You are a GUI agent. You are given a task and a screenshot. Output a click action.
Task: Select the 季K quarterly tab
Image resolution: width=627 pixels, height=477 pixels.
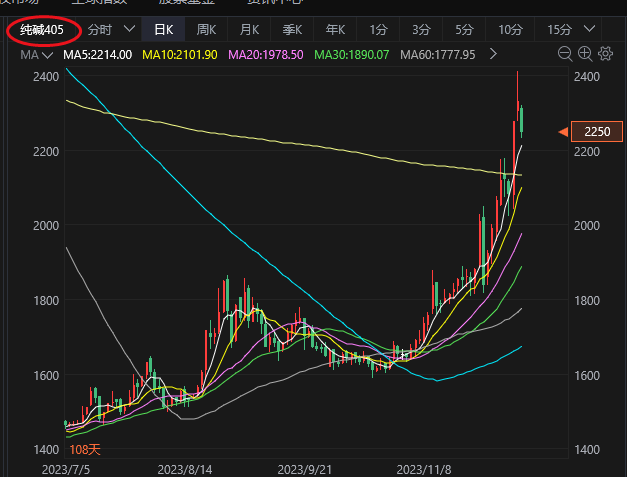pos(292,30)
